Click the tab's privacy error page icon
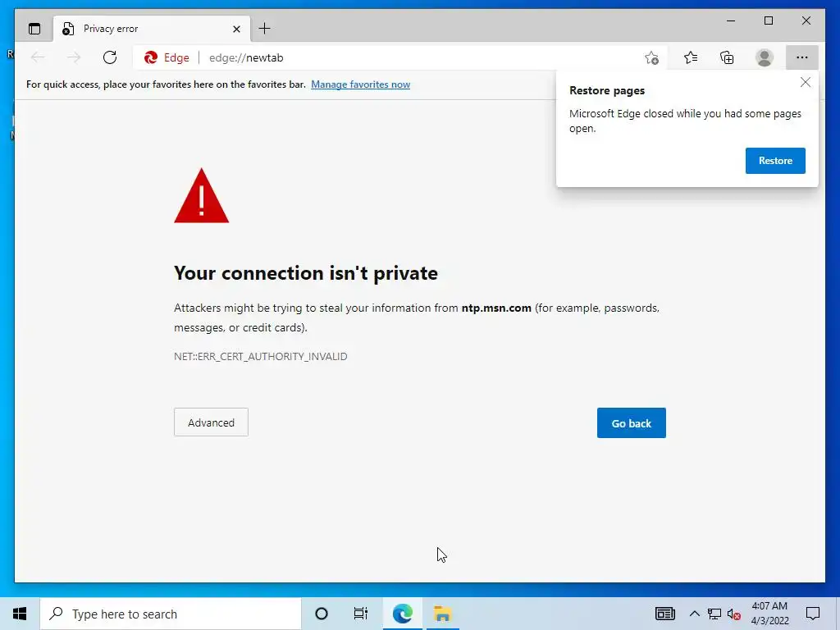This screenshot has height=630, width=840. [x=67, y=29]
